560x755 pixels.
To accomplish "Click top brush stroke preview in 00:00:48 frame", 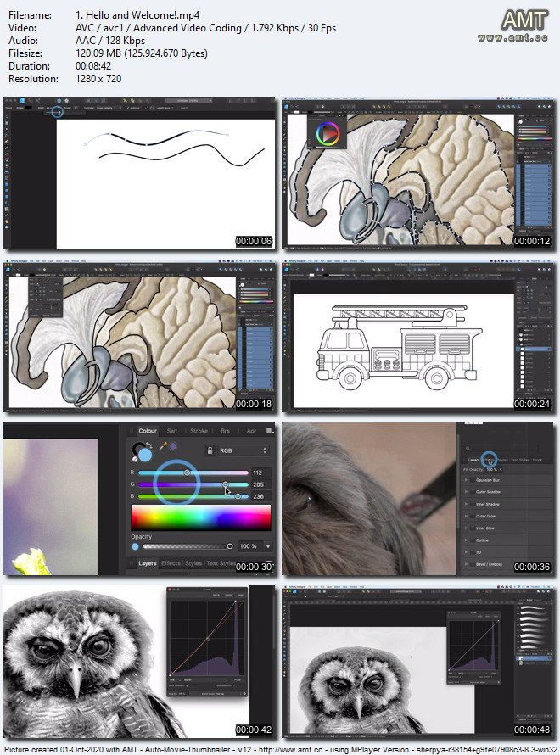I will 533,609.
